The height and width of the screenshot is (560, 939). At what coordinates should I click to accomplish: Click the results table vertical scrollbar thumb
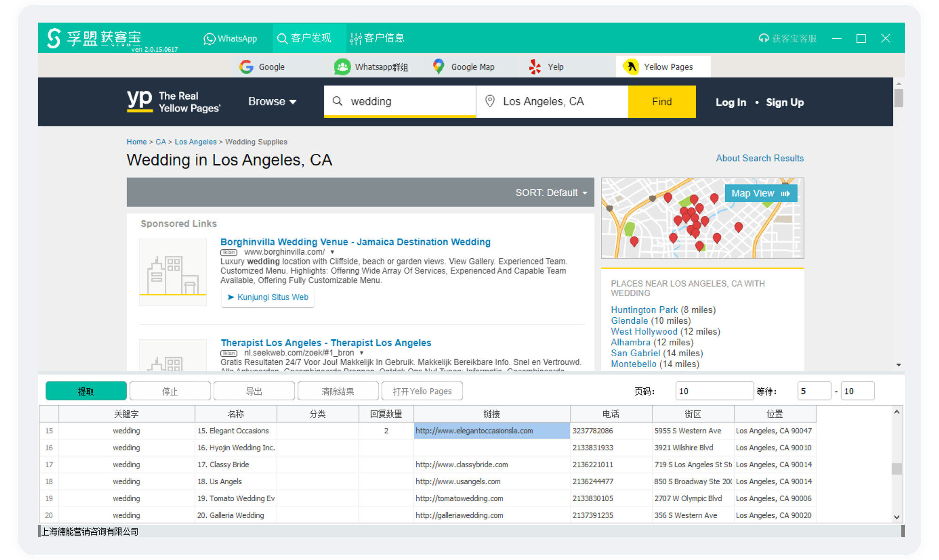[897, 469]
